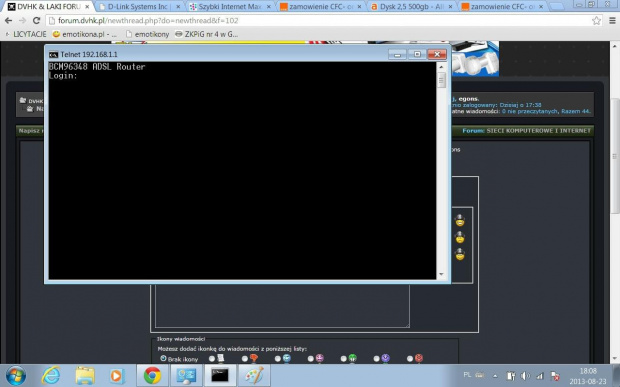Open the LICYTACJE bookmark
The width and height of the screenshot is (620, 387).
(26, 34)
